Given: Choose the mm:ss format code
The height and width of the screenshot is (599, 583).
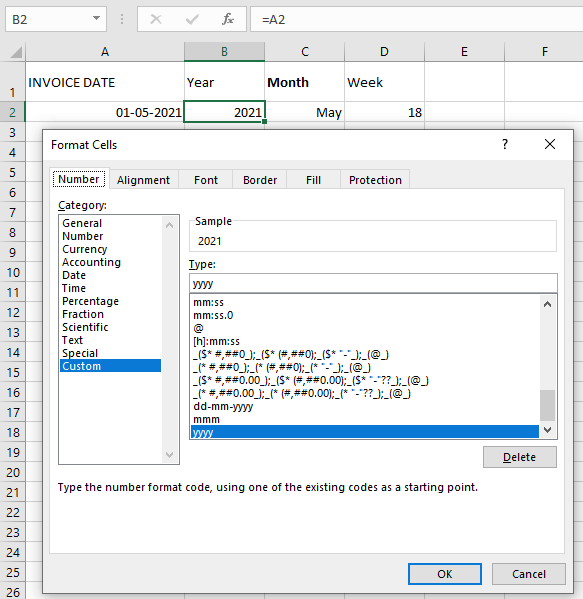Looking at the screenshot, I should coord(365,302).
